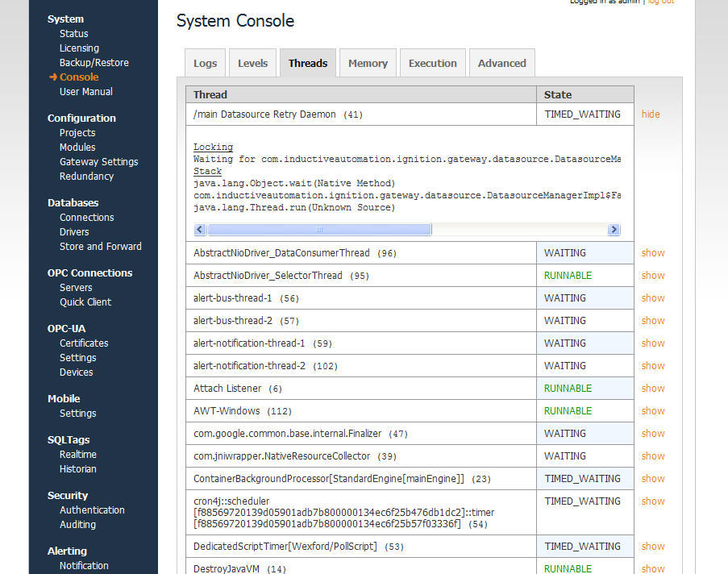Open Alerting Notification page
Screen dimensions: 728x574
point(84,566)
